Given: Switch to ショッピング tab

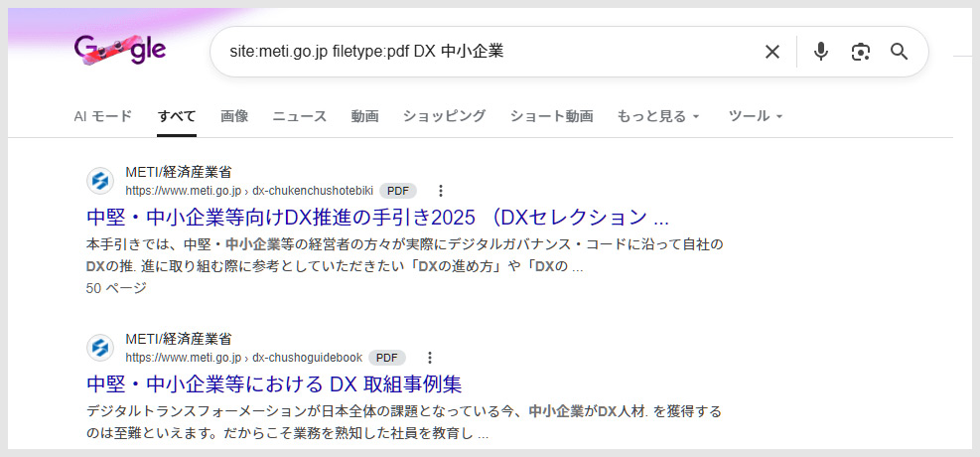Looking at the screenshot, I should (x=444, y=116).
